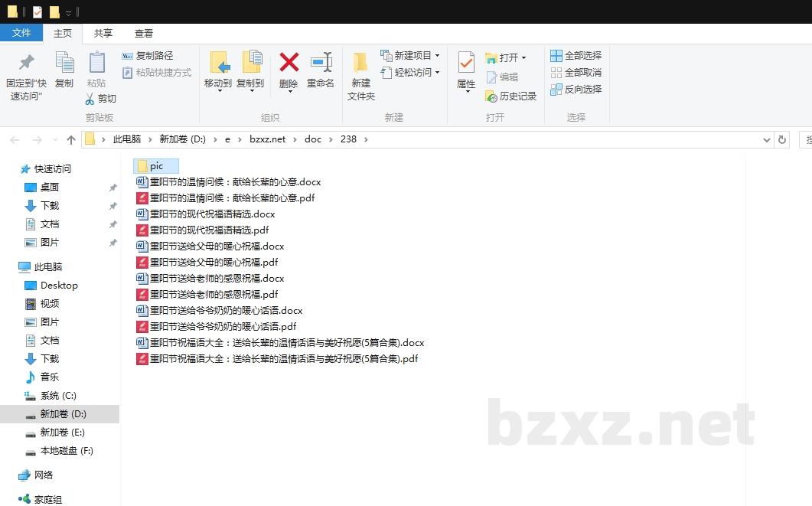Switch to the View (查看) tab
This screenshot has height=506, width=812.
point(144,33)
